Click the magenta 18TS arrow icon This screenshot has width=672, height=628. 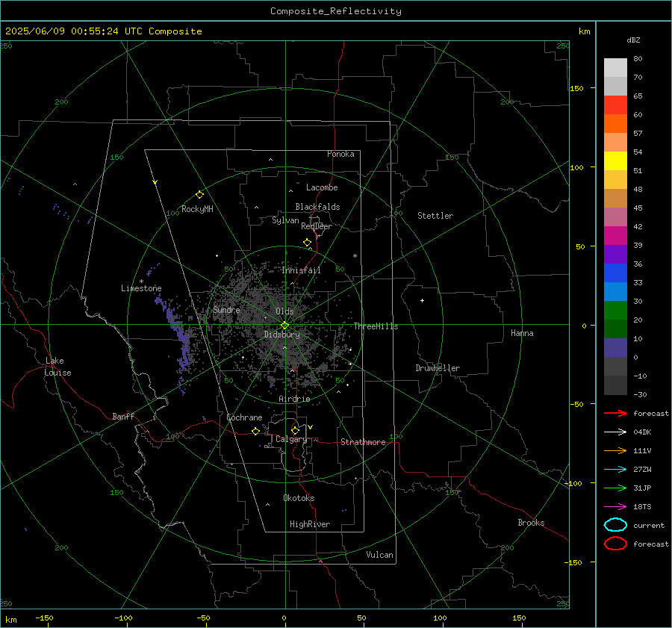click(615, 507)
